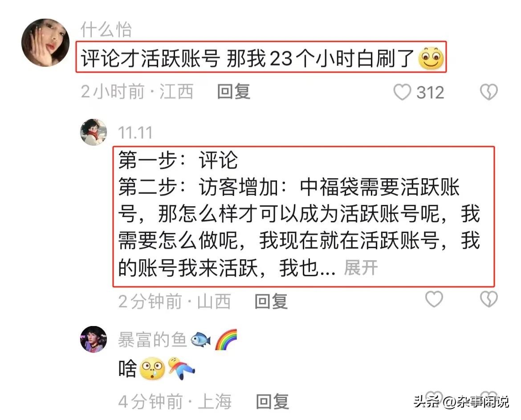
Task: Open 什么怡's profile avatar
Action: pyautogui.click(x=45, y=42)
